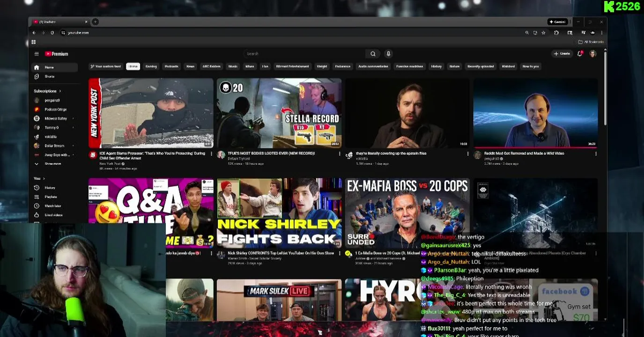The width and height of the screenshot is (644, 337).
Task: Select the History filter chip
Action: [x=437, y=66]
